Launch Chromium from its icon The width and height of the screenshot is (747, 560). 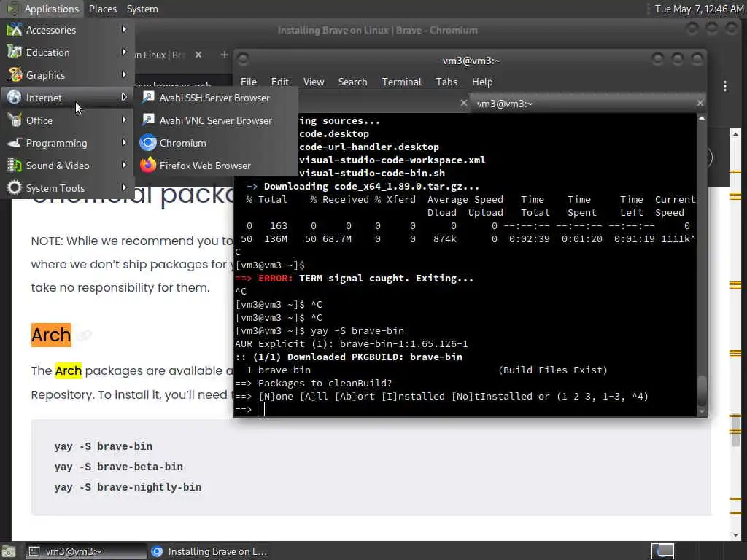[x=148, y=142]
